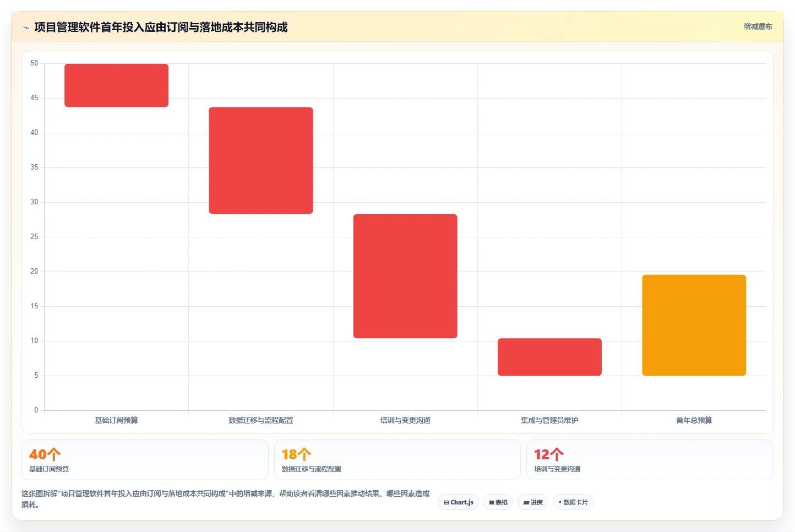
Task: Click the 12个 value in the third card
Action: [x=549, y=454]
